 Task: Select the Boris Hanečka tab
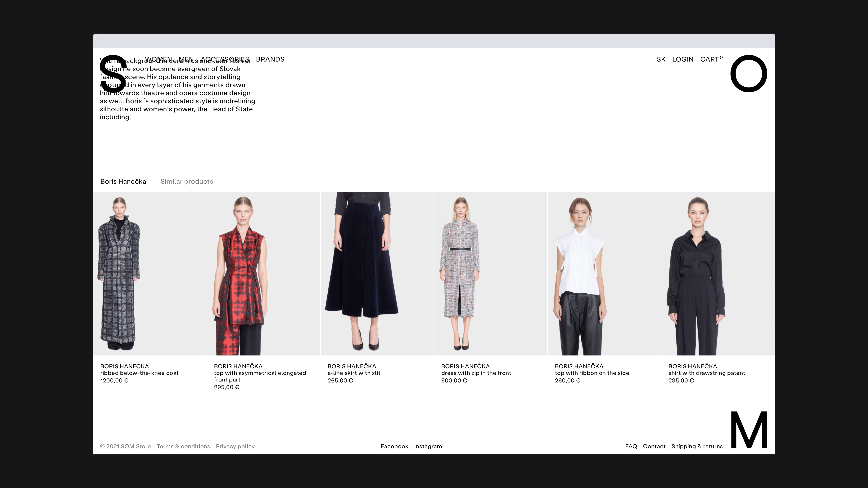(123, 181)
